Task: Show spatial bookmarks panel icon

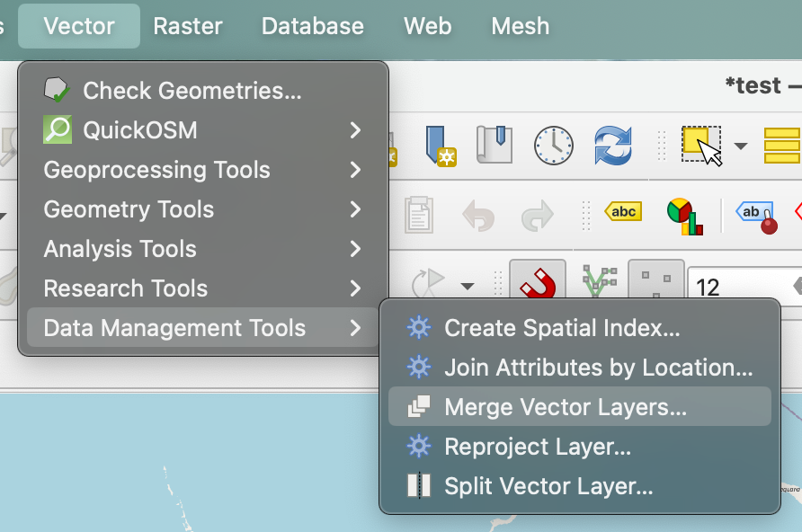Action: 495,146
